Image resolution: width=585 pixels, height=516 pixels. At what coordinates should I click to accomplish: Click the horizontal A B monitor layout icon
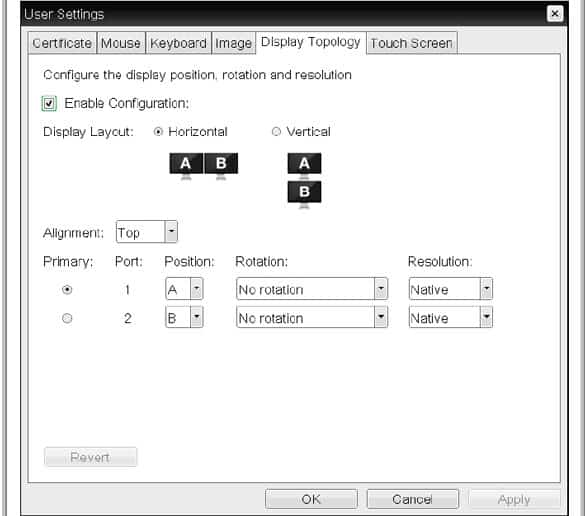coord(203,166)
